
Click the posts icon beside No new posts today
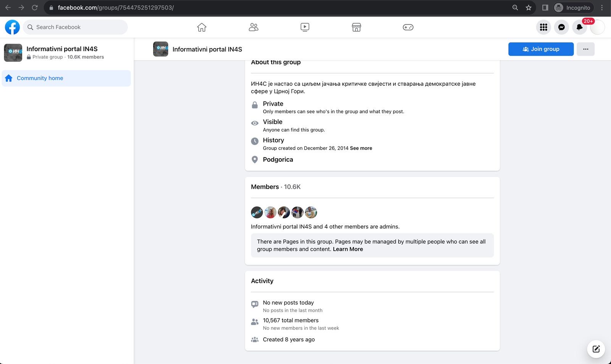click(x=255, y=304)
